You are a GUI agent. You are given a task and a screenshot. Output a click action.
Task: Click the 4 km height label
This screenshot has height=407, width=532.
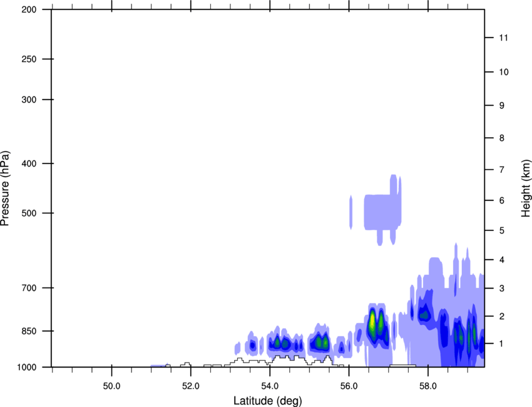502,260
